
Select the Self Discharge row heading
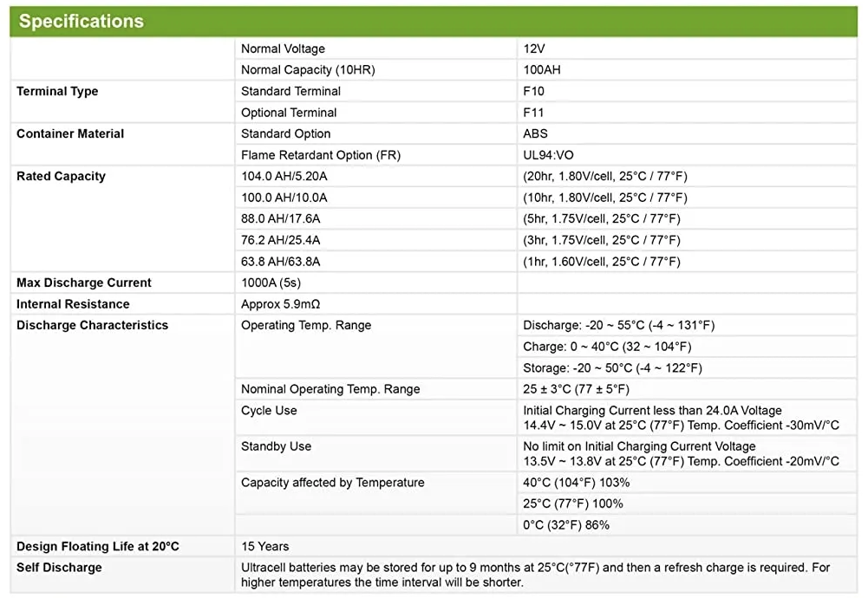(59, 568)
